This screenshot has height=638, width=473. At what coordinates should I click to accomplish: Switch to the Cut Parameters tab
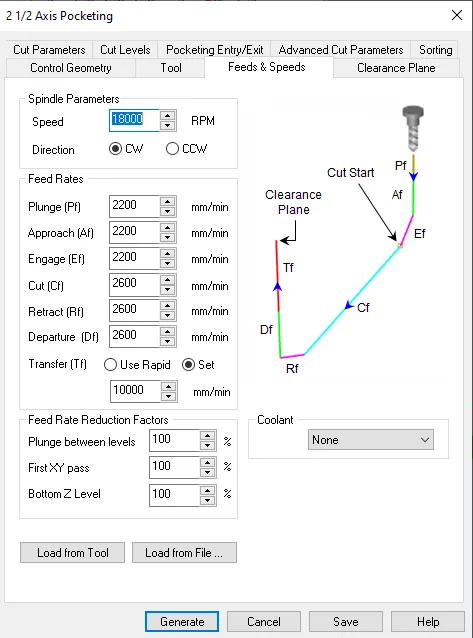click(x=49, y=50)
